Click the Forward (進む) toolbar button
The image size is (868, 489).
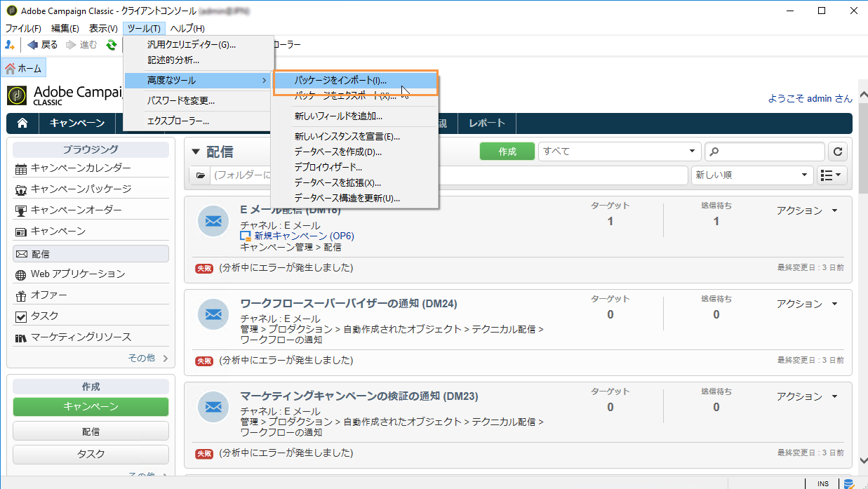81,45
